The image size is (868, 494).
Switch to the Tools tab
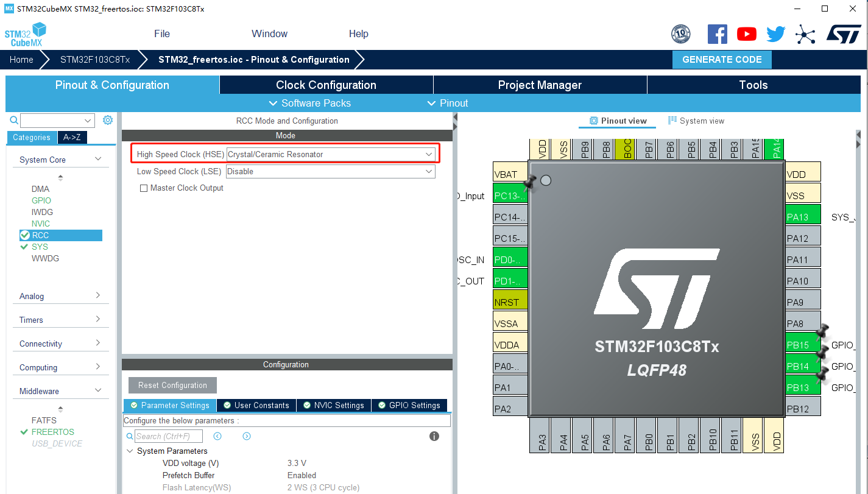(753, 85)
